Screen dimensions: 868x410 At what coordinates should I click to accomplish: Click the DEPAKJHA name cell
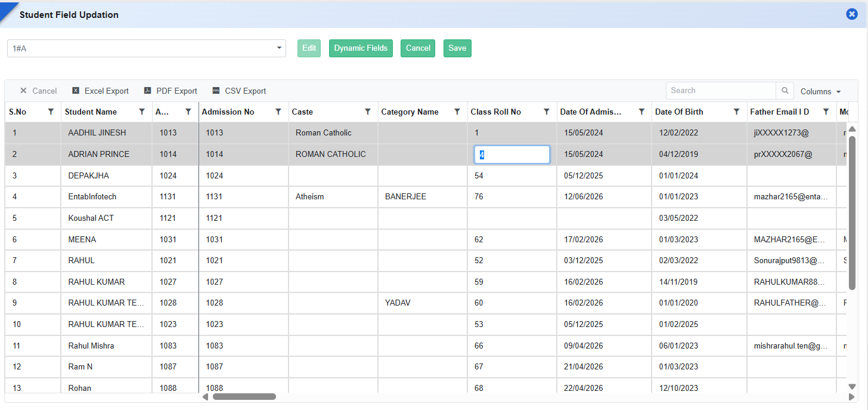coord(107,175)
